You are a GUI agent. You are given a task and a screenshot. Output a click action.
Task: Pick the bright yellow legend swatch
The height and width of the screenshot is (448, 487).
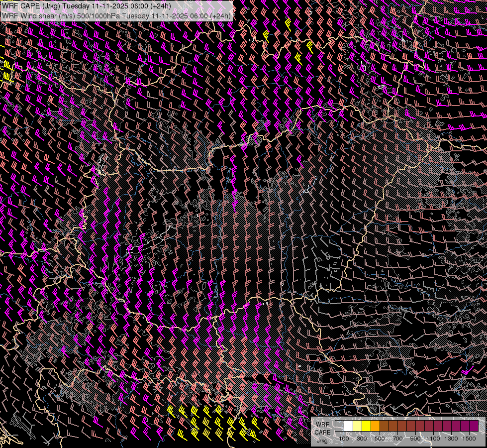(x=367, y=426)
